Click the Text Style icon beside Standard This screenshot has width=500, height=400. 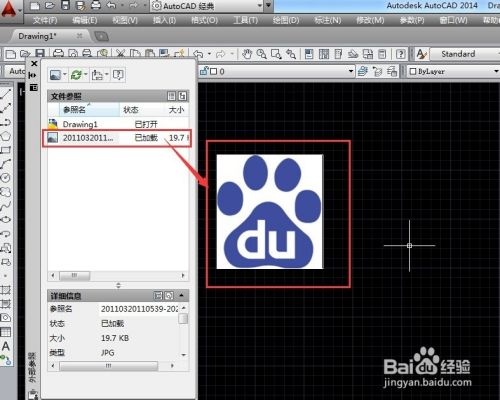422,54
